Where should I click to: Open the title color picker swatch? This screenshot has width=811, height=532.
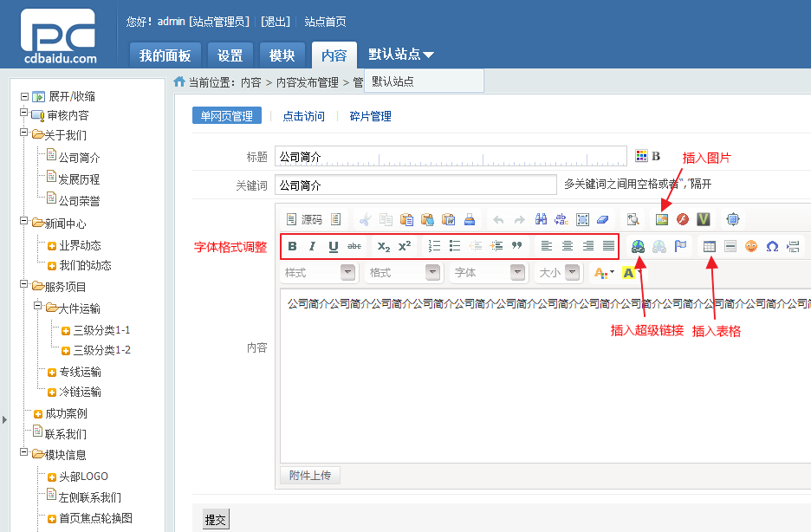(x=641, y=156)
